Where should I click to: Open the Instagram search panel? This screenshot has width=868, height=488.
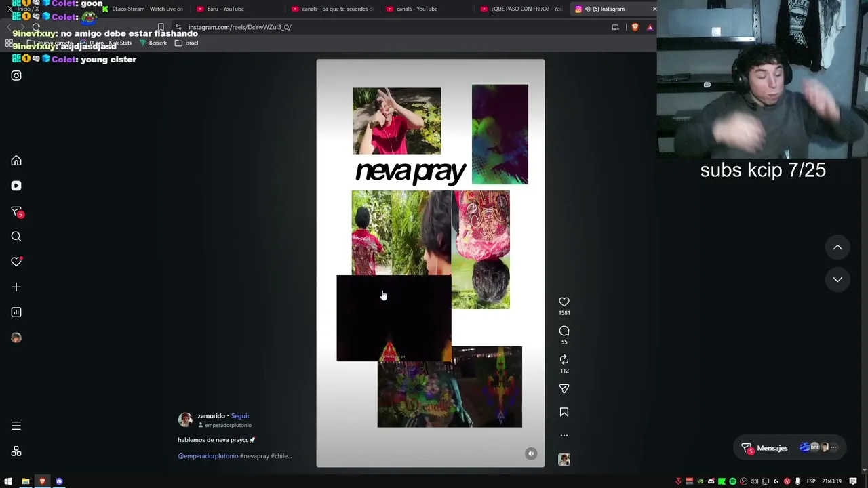click(16, 237)
